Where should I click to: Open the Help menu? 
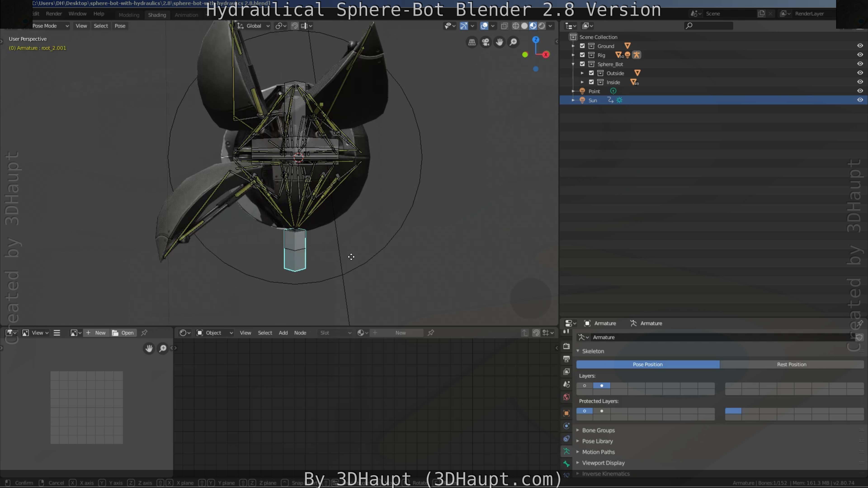99,14
